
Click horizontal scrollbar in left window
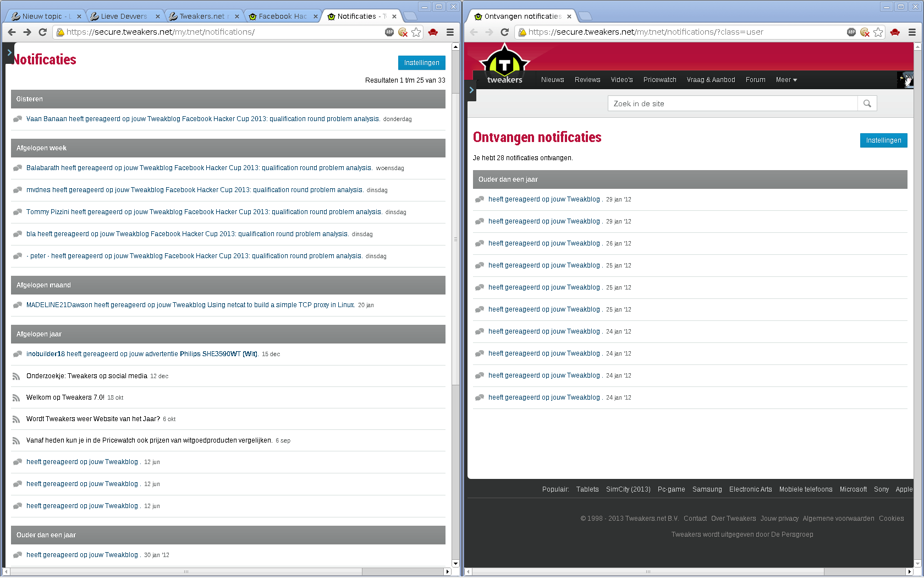[186, 572]
